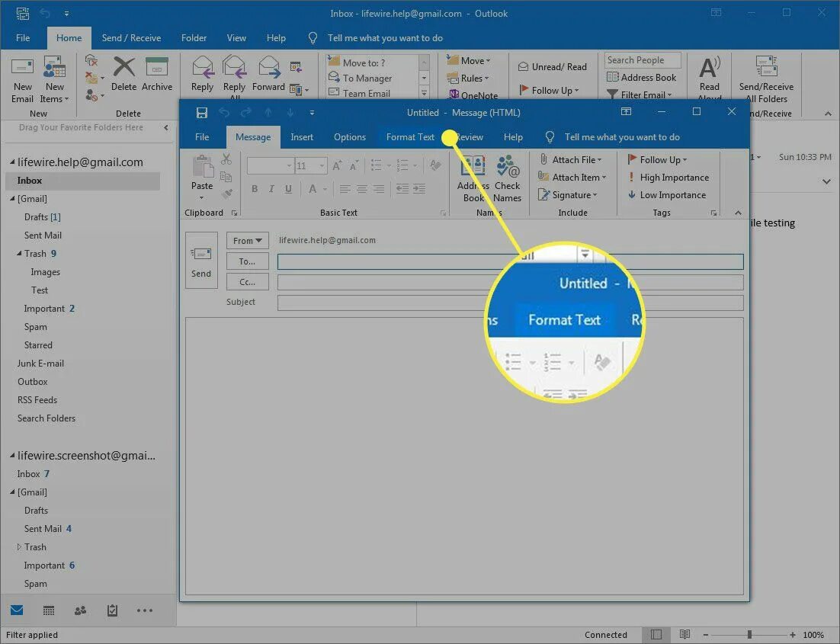Click Unread/ Read button
The image size is (840, 644).
tap(553, 67)
